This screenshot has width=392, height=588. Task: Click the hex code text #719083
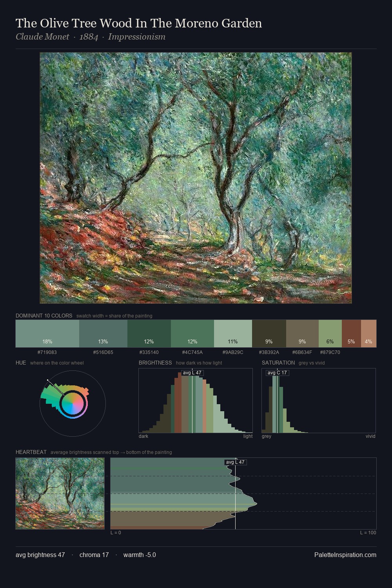tap(47, 352)
